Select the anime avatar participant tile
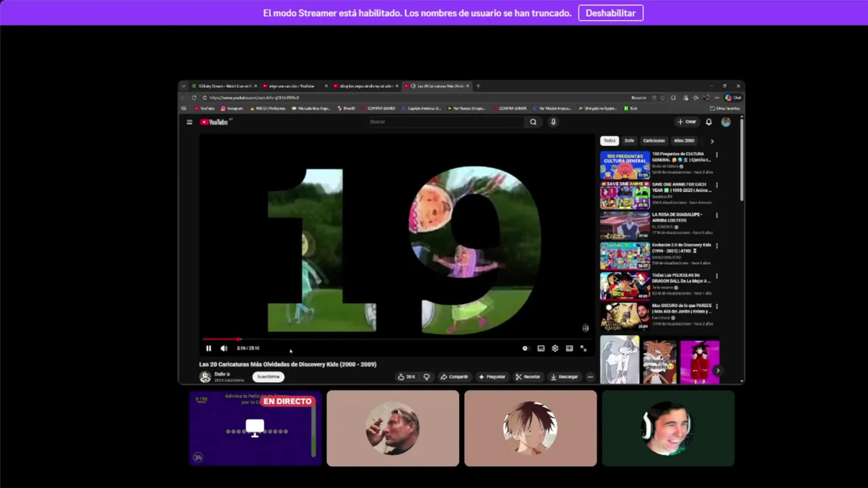 coord(530,428)
